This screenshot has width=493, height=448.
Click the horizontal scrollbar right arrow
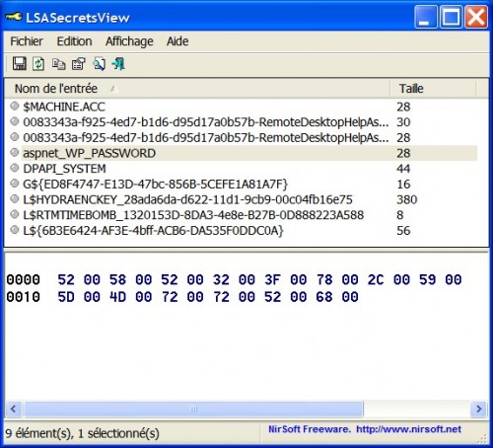tap(478, 409)
